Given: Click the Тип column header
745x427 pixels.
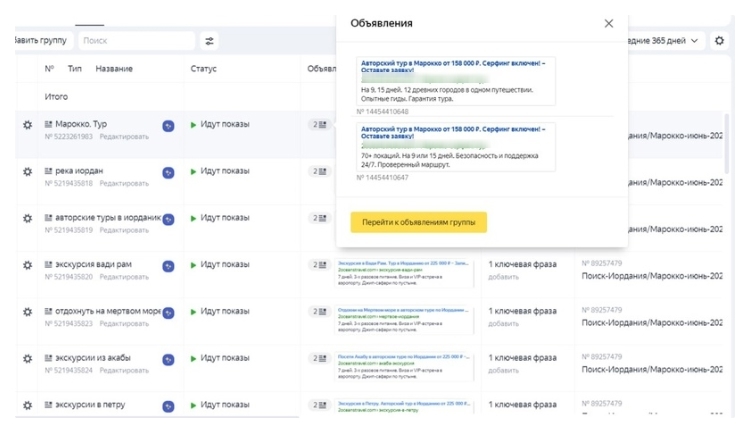Looking at the screenshot, I should (x=75, y=69).
